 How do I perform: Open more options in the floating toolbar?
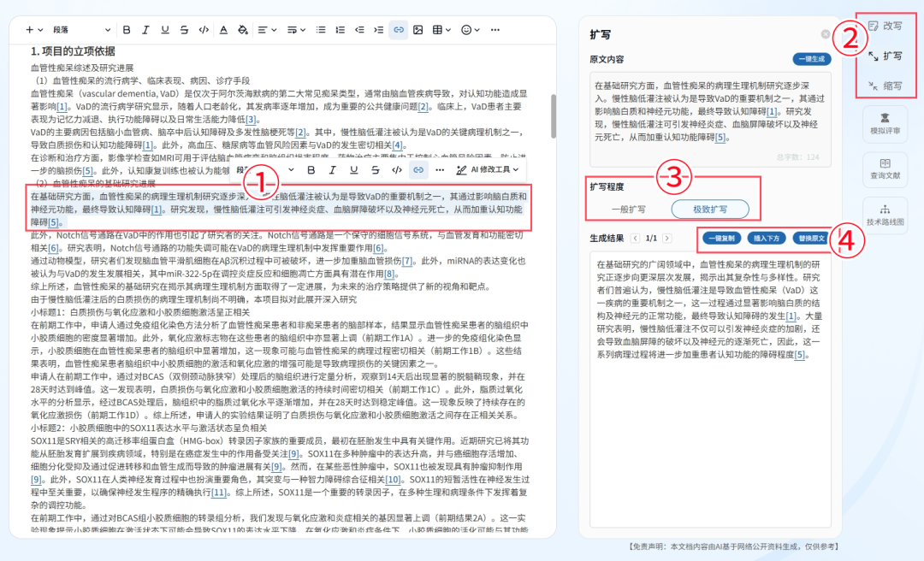tap(440, 169)
